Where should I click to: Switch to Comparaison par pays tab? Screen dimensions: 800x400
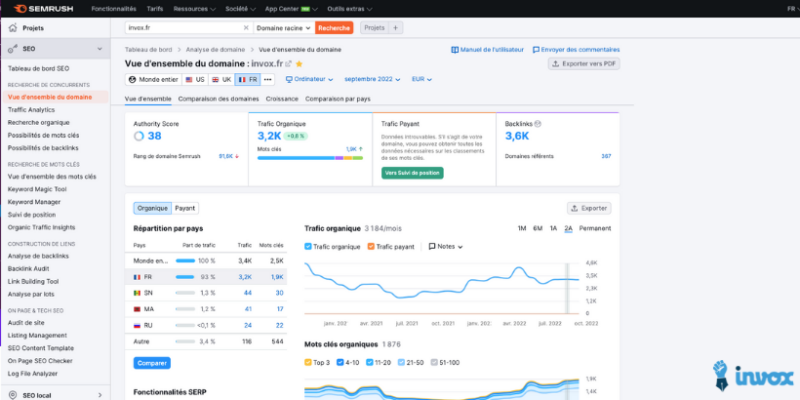pos(338,99)
